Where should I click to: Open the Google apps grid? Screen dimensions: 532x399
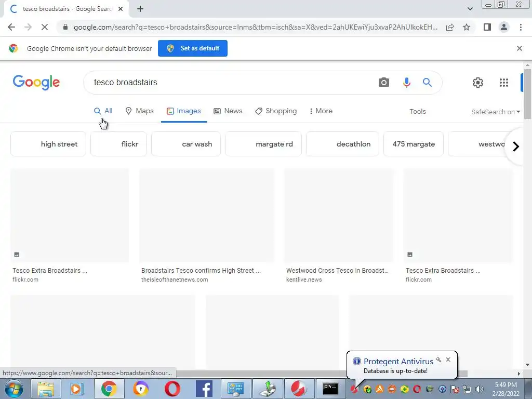pos(504,83)
